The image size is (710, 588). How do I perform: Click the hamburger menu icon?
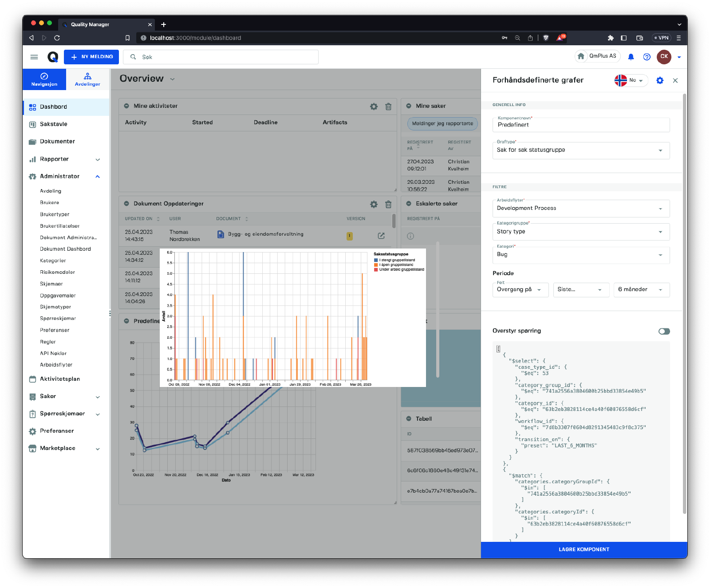coord(34,57)
